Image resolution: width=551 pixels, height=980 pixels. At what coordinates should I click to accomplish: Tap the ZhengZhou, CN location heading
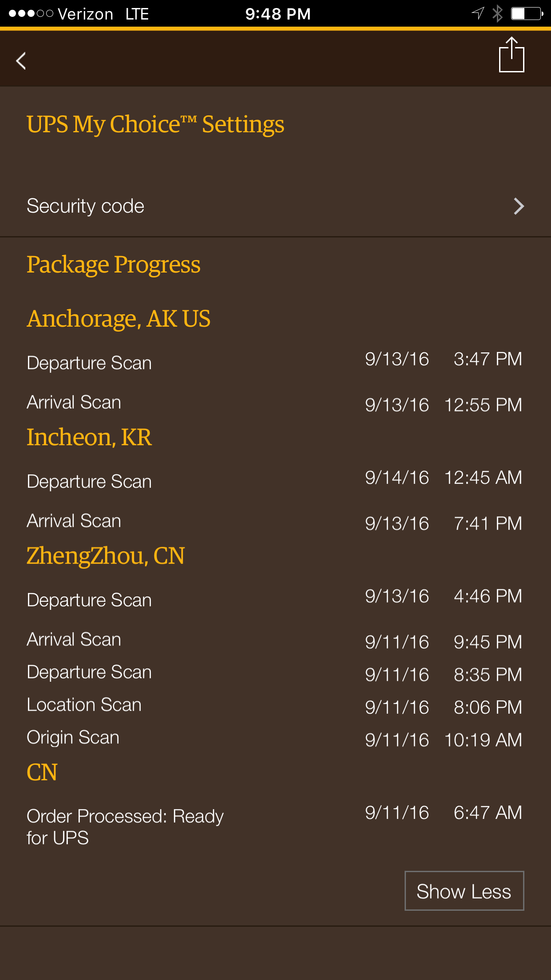pos(106,556)
